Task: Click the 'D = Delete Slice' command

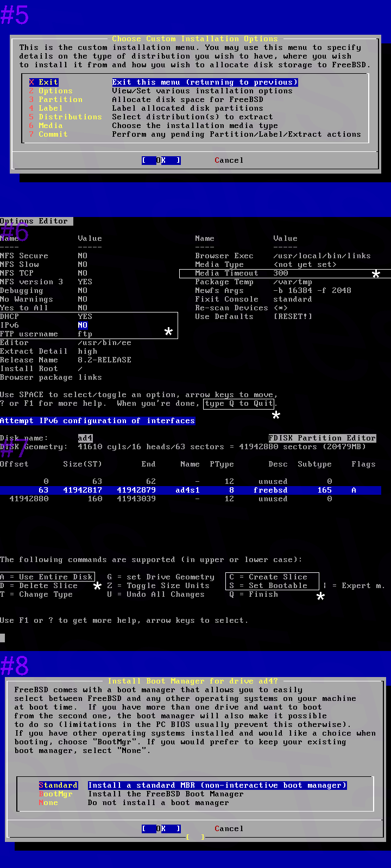Action: click(x=39, y=586)
